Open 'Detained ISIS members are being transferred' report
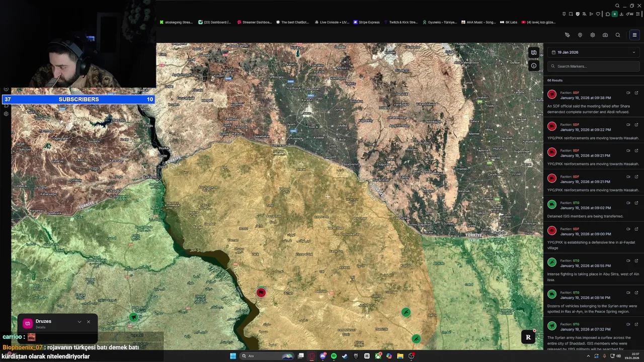The width and height of the screenshot is (644, 362). (594, 209)
